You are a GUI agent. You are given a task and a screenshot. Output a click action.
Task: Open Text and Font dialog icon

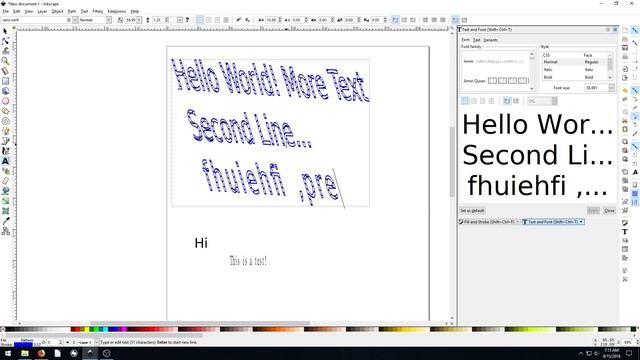[x=625, y=232]
